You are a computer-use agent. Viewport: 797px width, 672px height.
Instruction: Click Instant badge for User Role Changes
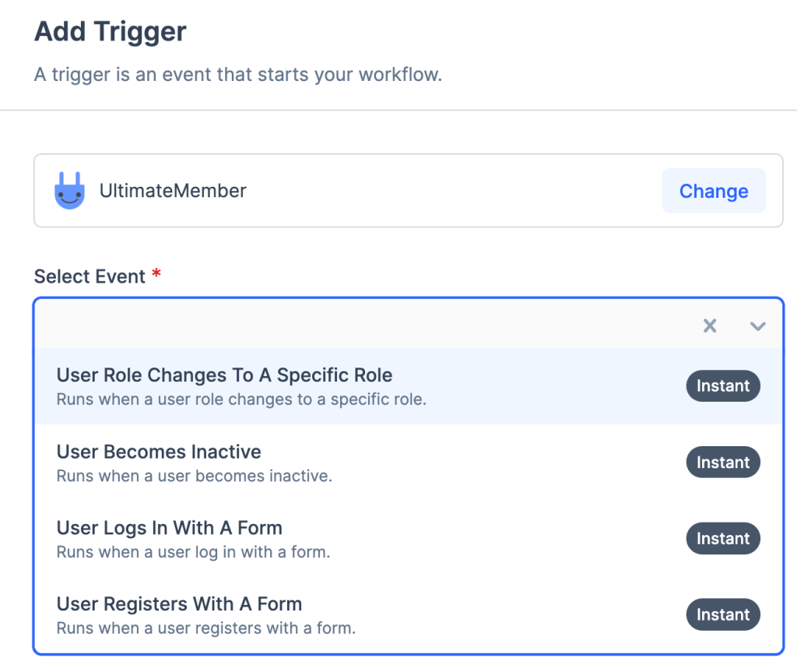click(722, 386)
